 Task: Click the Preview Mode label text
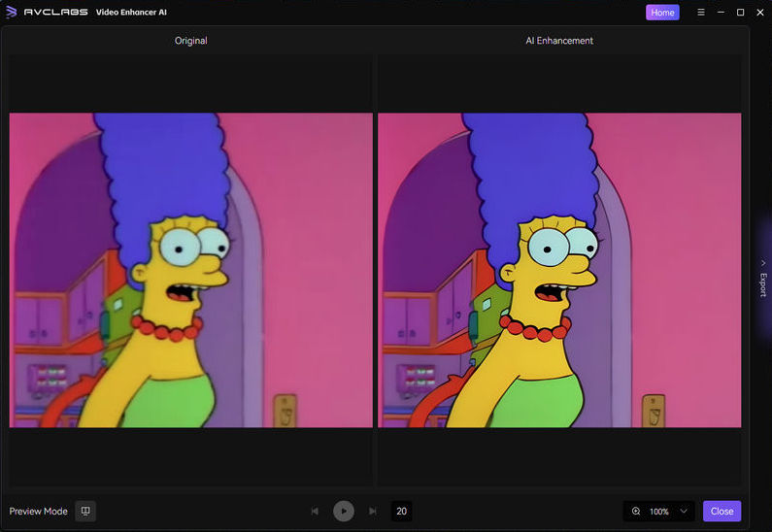click(38, 511)
